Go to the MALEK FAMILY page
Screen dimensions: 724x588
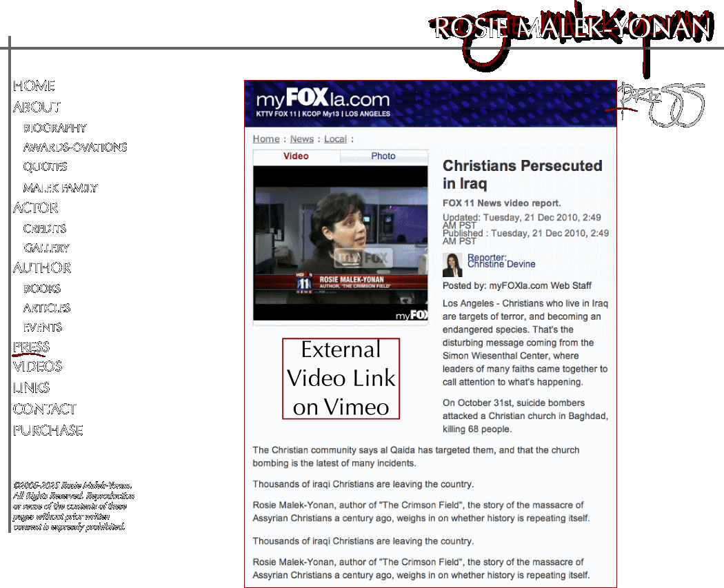(60, 188)
